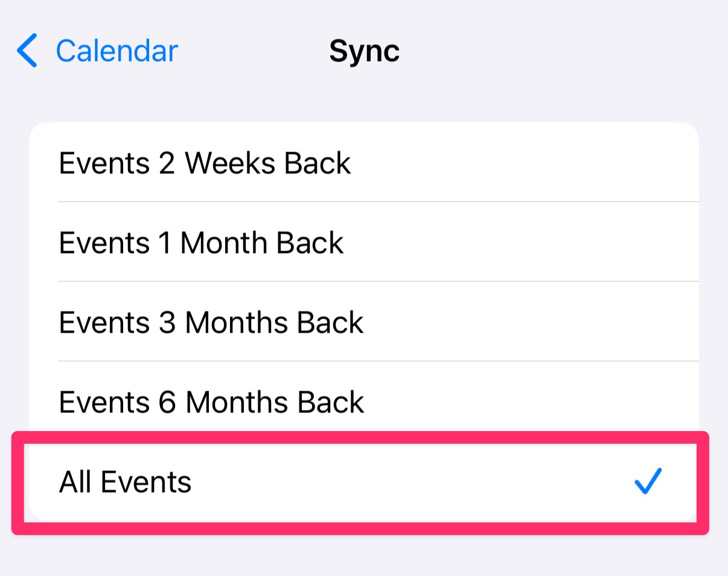
Task: Click the Sync page title
Action: (364, 51)
